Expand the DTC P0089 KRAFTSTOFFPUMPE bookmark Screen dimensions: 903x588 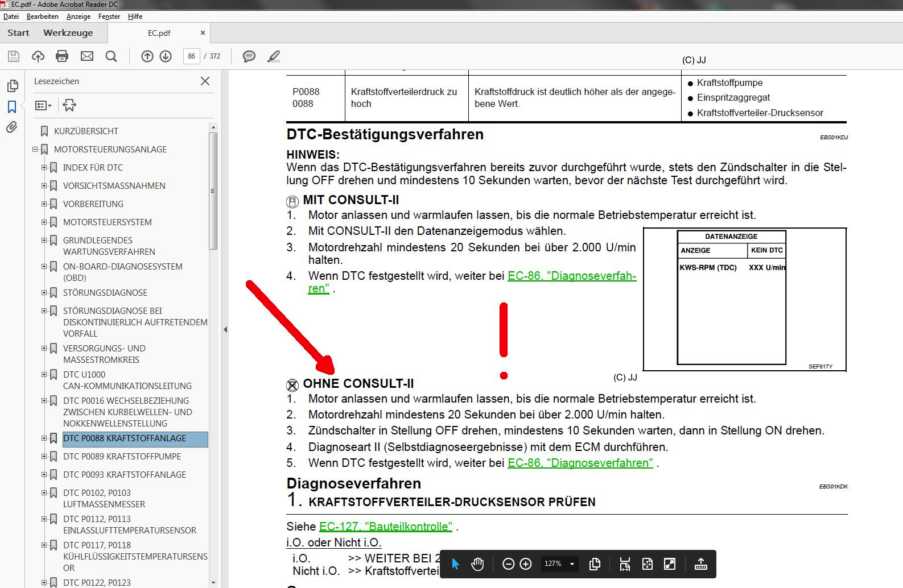pos(44,456)
